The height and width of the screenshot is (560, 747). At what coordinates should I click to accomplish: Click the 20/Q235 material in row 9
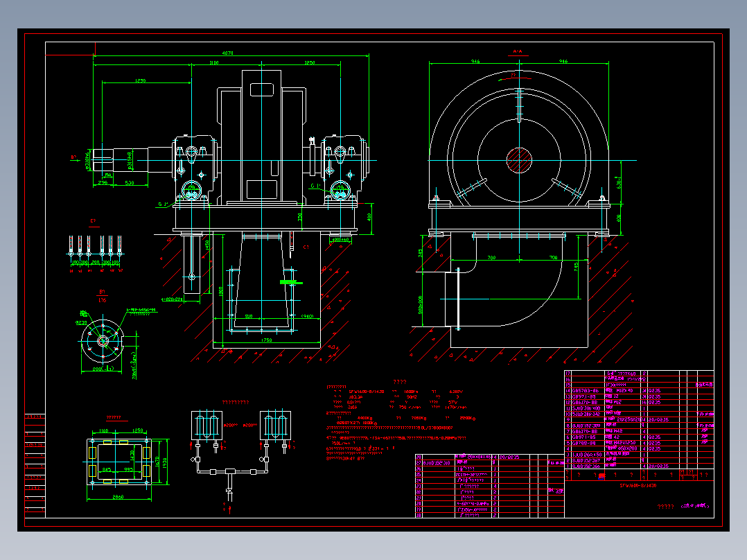[658, 420]
